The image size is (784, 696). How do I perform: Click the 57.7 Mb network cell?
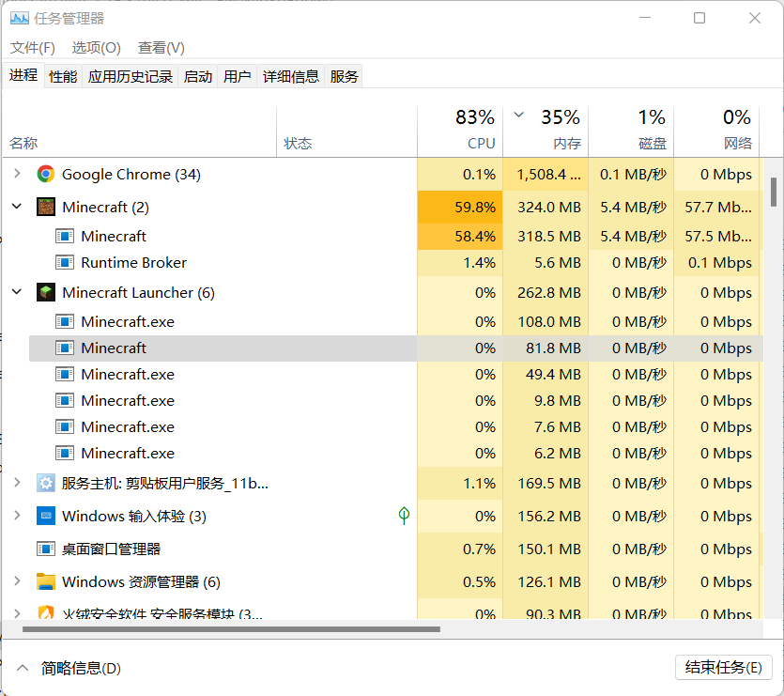point(716,207)
